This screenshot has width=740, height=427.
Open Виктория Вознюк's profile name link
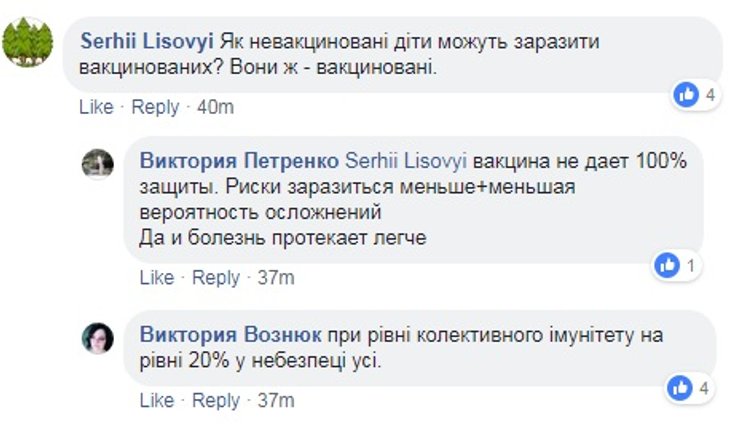pos(230,335)
